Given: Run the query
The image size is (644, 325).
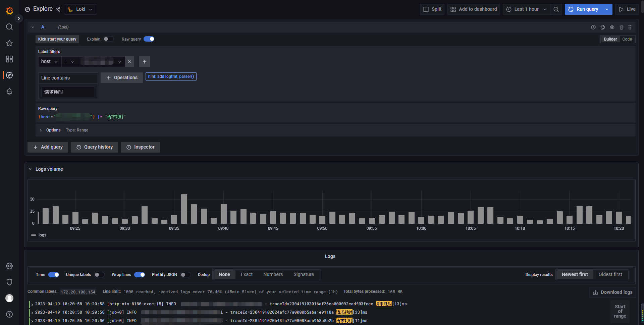Looking at the screenshot, I should (x=583, y=9).
